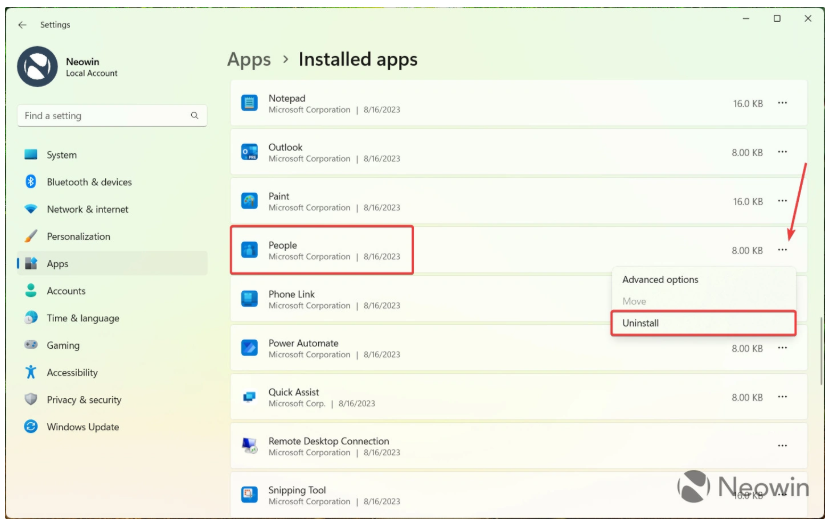Click the Notepad app name
832x527 pixels.
click(x=287, y=98)
